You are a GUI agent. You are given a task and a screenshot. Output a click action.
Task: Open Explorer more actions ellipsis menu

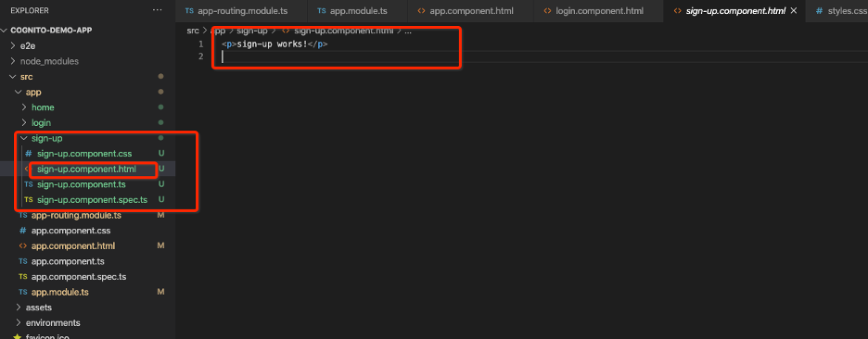click(x=158, y=10)
